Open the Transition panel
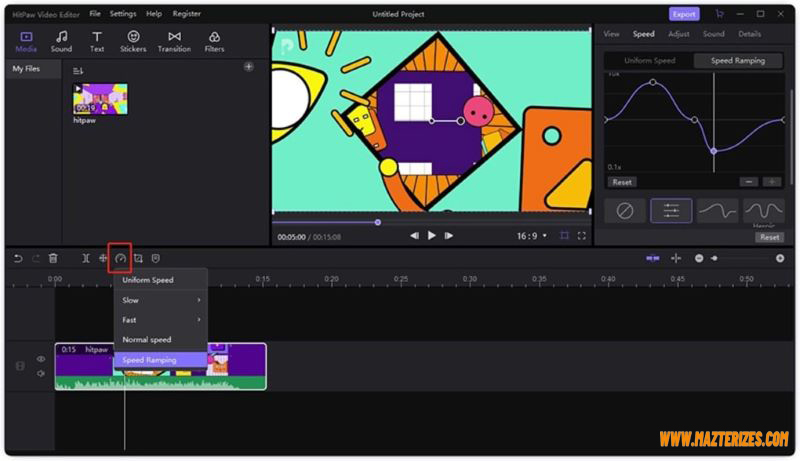Viewport: 800px width, 461px height. pos(174,42)
